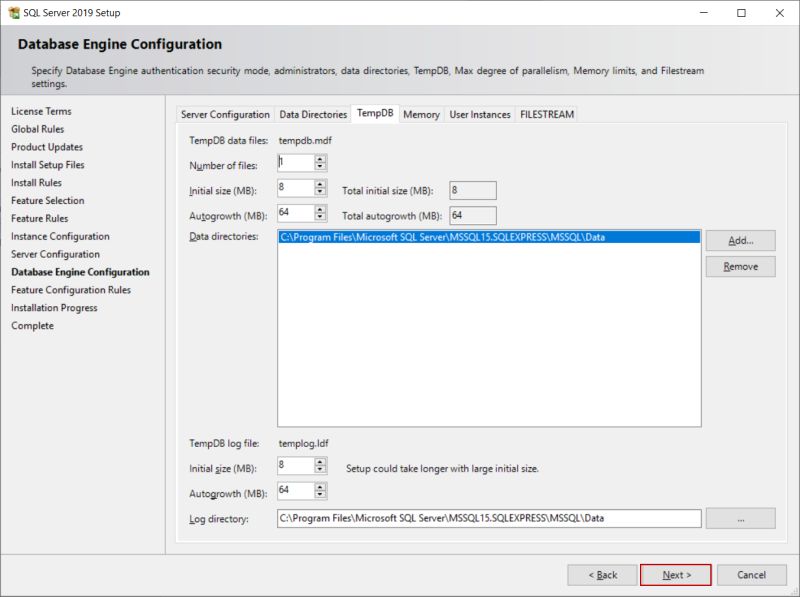
Task: Click the SQL Server 2019 Setup title bar icon
Action: 14,13
